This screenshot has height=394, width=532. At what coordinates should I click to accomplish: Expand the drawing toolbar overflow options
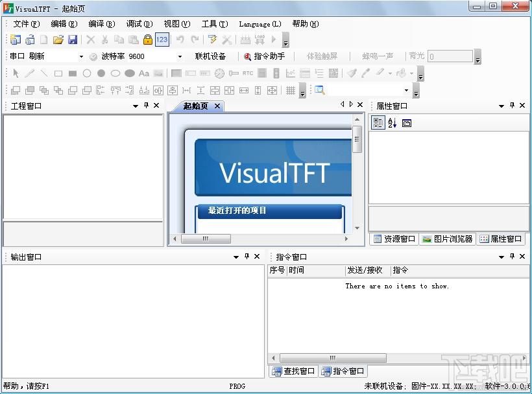pos(420,73)
